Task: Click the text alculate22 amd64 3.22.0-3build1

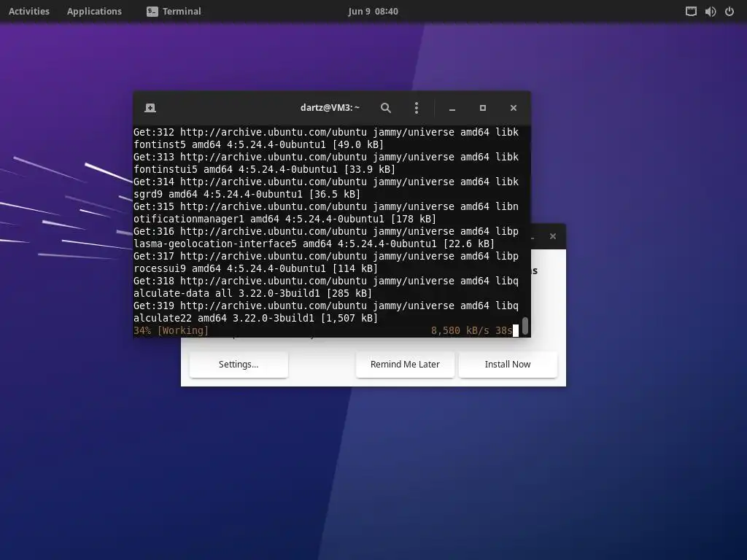Action: coord(224,318)
